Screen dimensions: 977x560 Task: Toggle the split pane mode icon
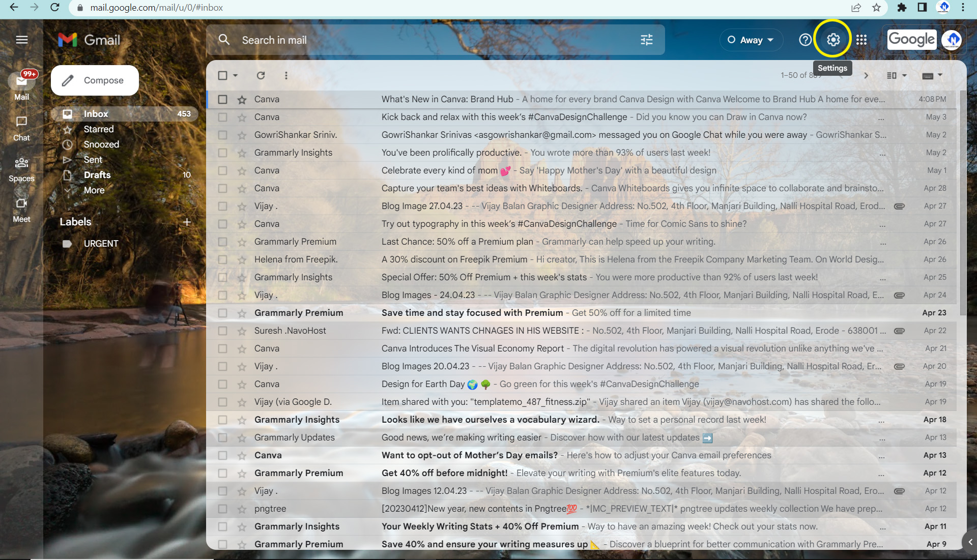point(892,75)
